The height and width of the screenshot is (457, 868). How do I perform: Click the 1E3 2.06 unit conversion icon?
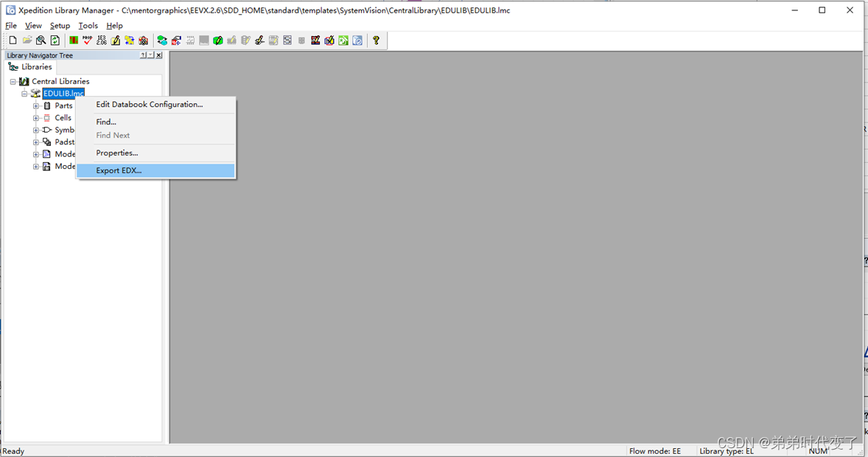pyautogui.click(x=101, y=40)
